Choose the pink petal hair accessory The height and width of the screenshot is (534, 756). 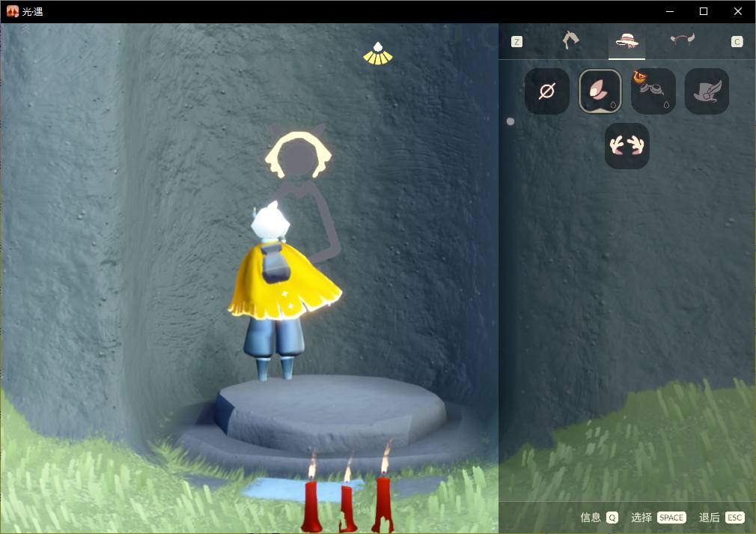pos(600,91)
